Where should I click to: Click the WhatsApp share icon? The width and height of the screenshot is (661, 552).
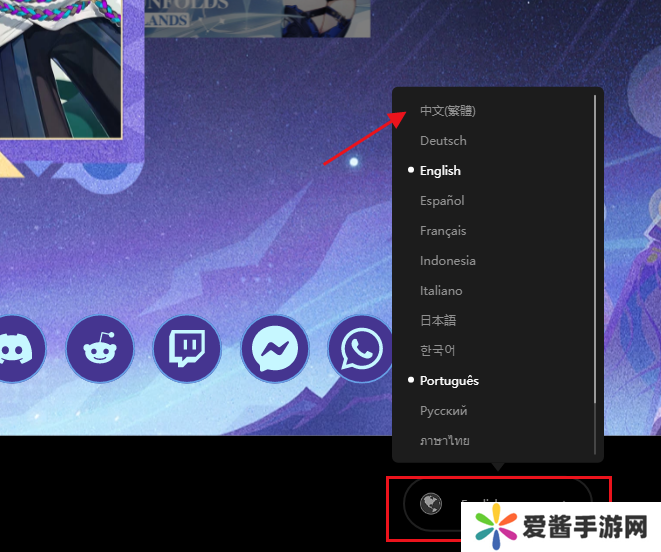(360, 349)
